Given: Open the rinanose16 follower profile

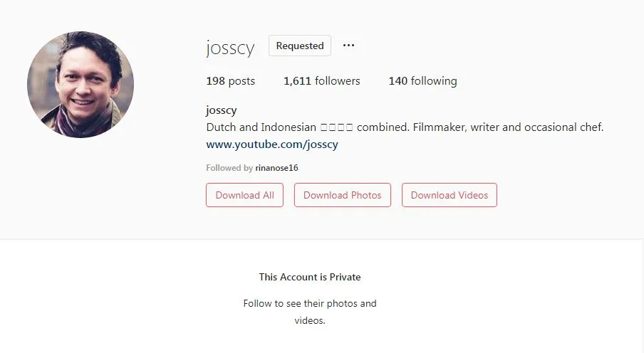Looking at the screenshot, I should click(277, 168).
